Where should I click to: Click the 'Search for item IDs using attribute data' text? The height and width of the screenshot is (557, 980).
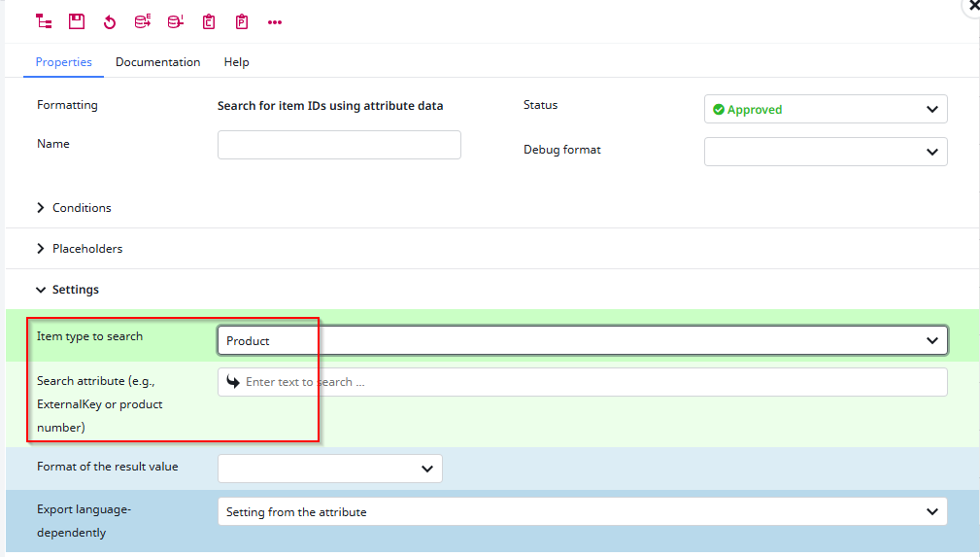pos(330,106)
